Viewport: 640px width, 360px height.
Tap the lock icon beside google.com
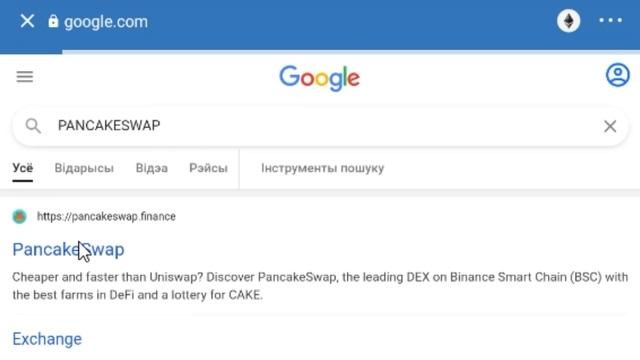coord(53,21)
